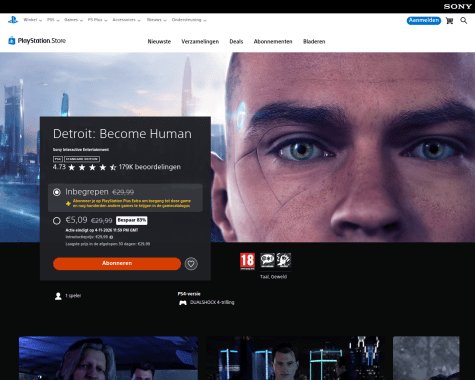
Task: Click the star rating row
Action: [x=92, y=167]
